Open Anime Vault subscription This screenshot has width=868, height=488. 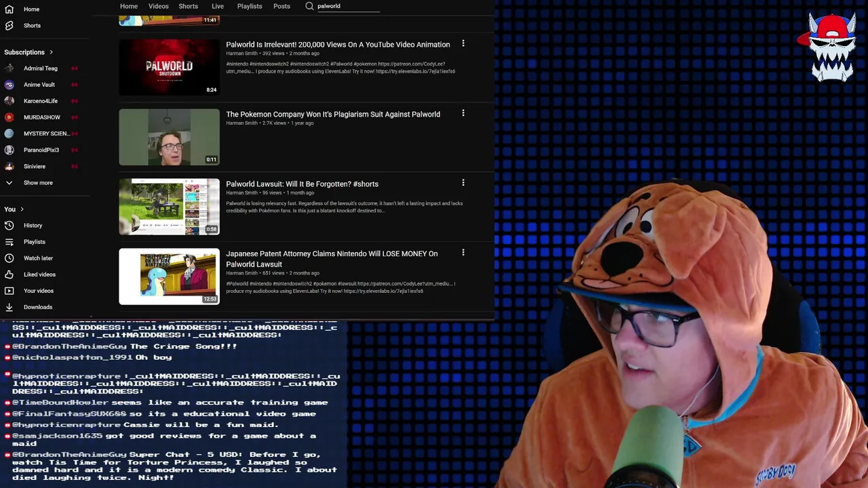(x=41, y=85)
